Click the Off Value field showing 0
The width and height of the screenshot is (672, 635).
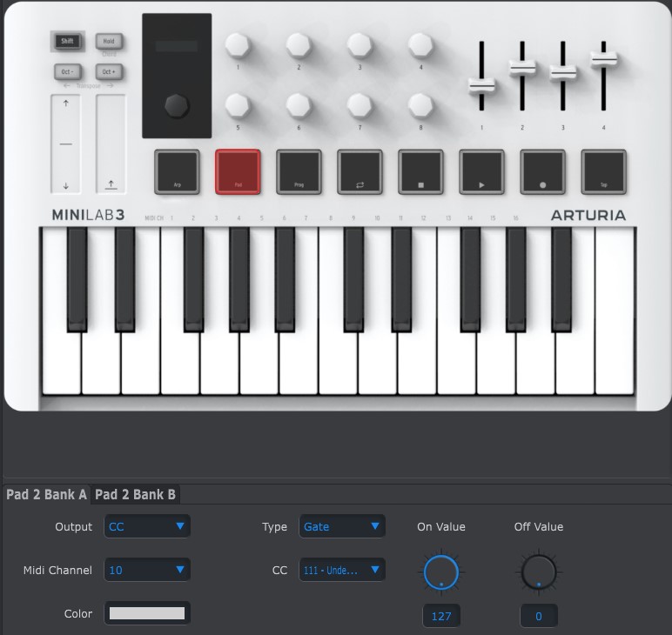[x=539, y=616]
